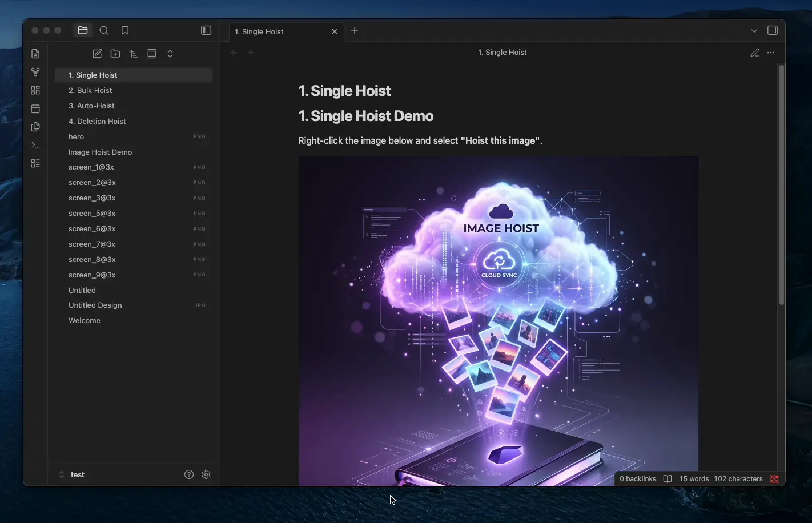
Task: Open the quick switcher from the ribbon
Action: click(35, 54)
